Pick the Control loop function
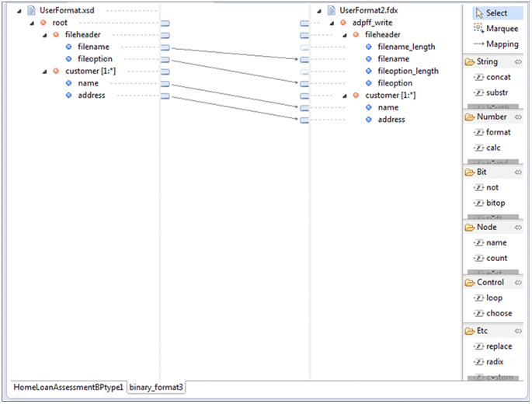 tap(489, 298)
